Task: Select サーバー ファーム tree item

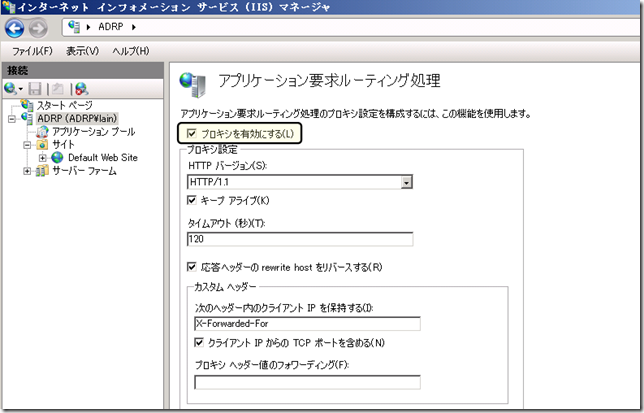Action: coord(84,170)
